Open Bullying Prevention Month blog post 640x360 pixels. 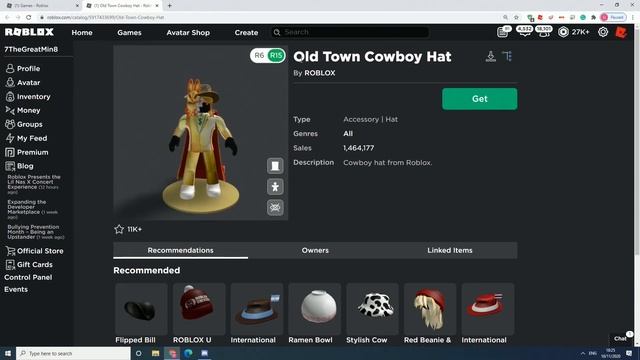(36, 232)
